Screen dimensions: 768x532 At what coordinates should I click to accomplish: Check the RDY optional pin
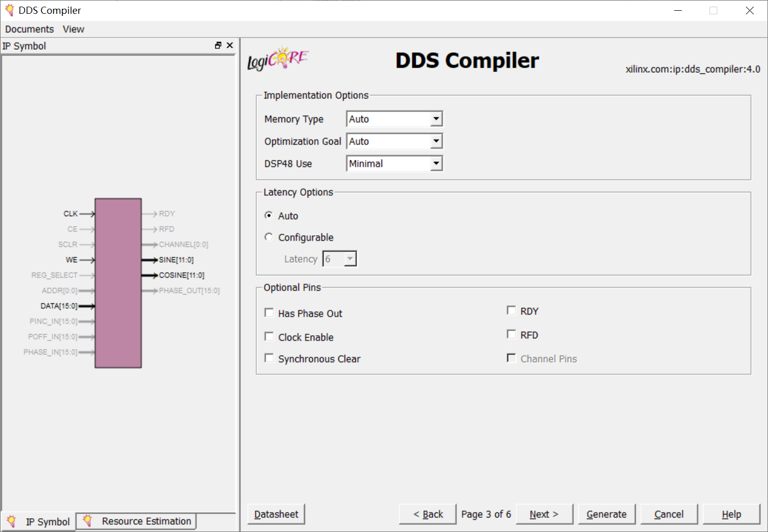(x=511, y=311)
